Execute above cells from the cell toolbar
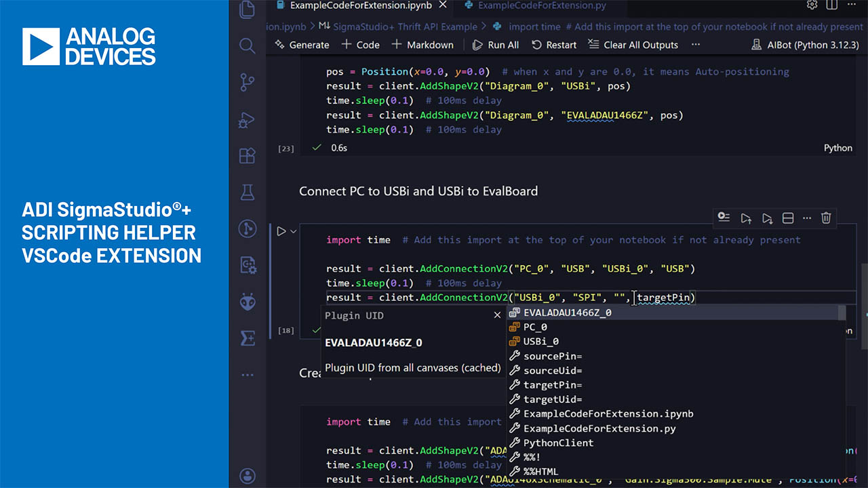This screenshot has height=488, width=868. click(746, 218)
